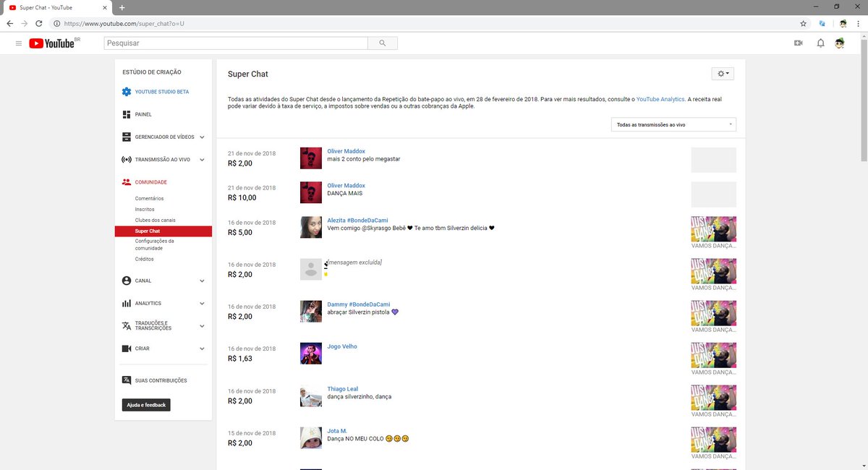Open YouTube Studio Beta link
The image size is (868, 470).
click(162, 92)
